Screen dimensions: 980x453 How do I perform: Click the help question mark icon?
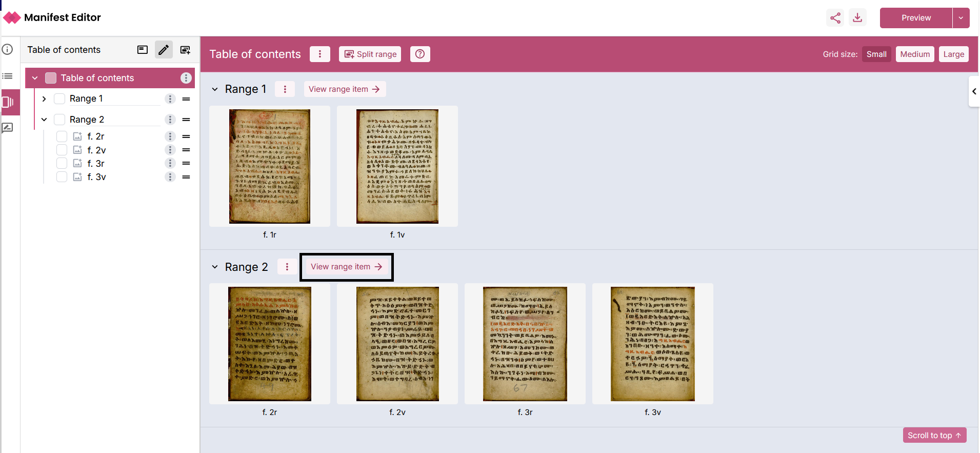click(420, 54)
